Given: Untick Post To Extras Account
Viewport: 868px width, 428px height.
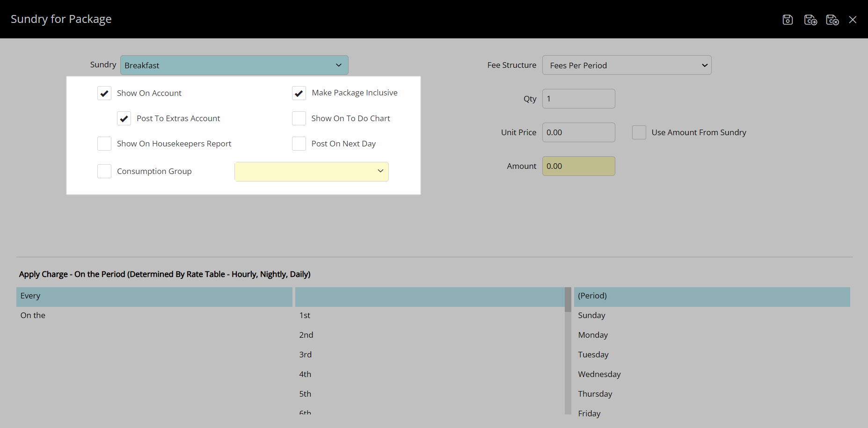Looking at the screenshot, I should click(x=124, y=118).
